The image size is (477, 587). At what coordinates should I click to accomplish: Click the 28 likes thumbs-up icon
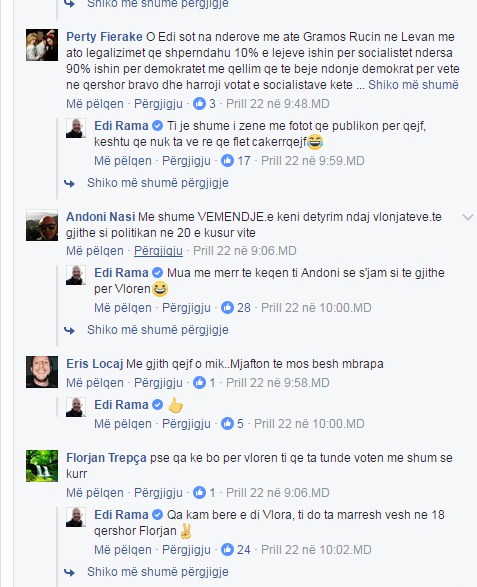pos(227,308)
